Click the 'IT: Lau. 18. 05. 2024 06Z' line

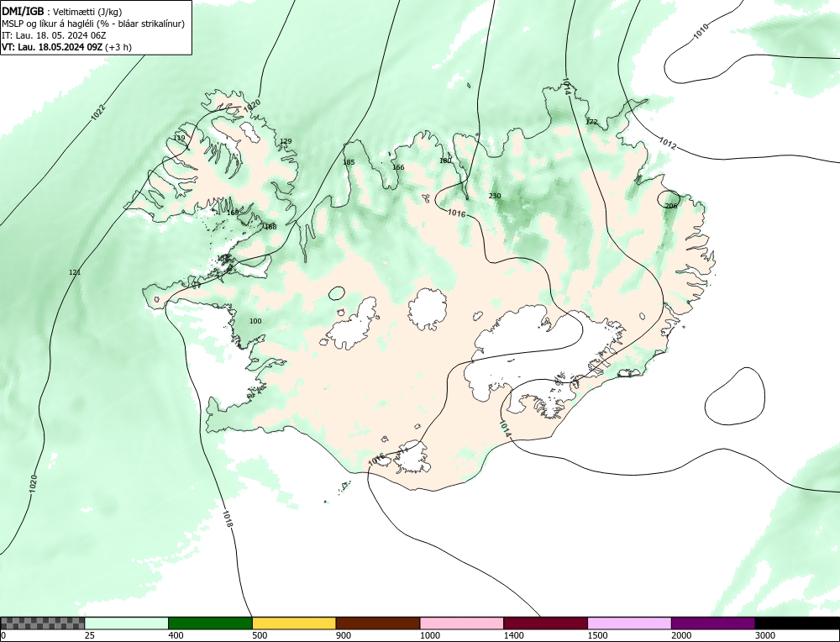point(54,35)
